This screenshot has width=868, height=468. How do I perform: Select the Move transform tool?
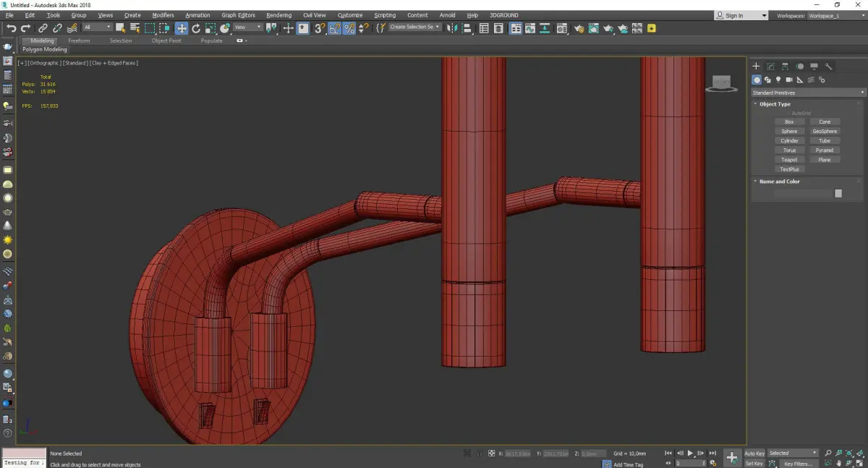coord(181,28)
